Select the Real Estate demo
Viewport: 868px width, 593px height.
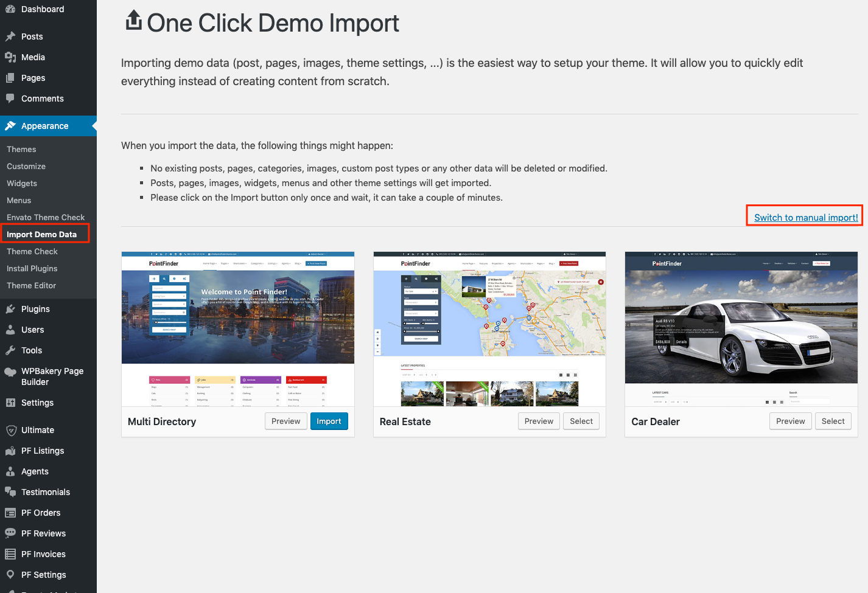pyautogui.click(x=581, y=421)
